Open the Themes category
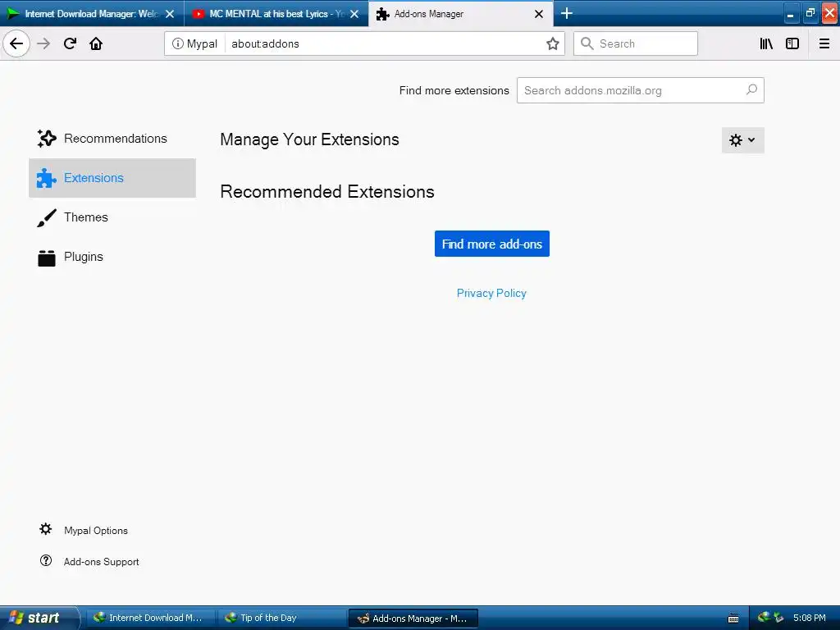The width and height of the screenshot is (840, 630). 112,217
